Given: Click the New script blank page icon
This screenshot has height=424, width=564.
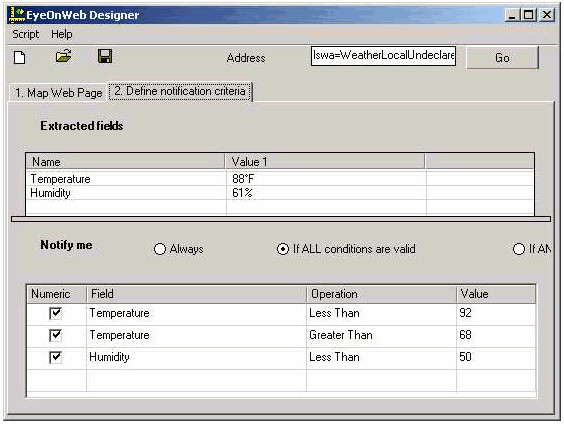Looking at the screenshot, I should [x=20, y=57].
